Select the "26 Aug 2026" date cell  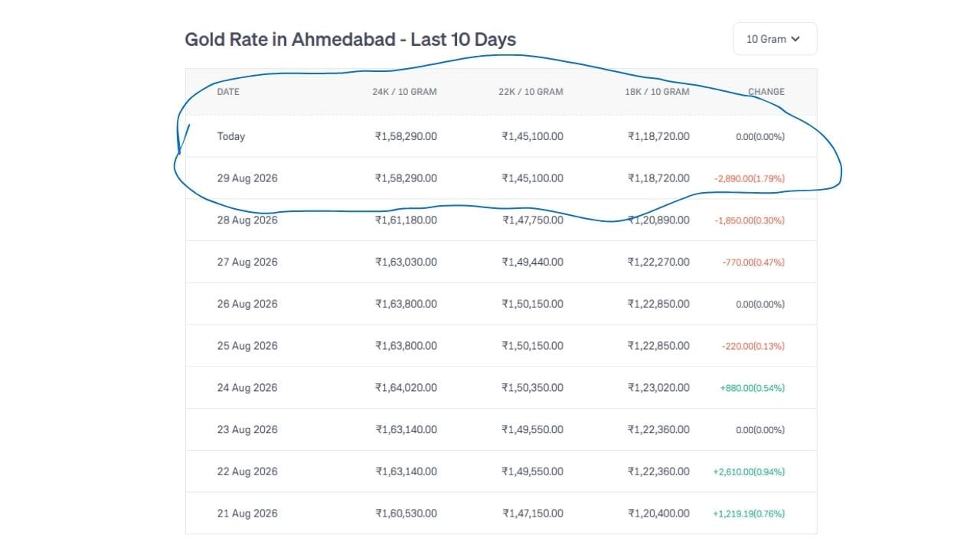pyautogui.click(x=247, y=304)
